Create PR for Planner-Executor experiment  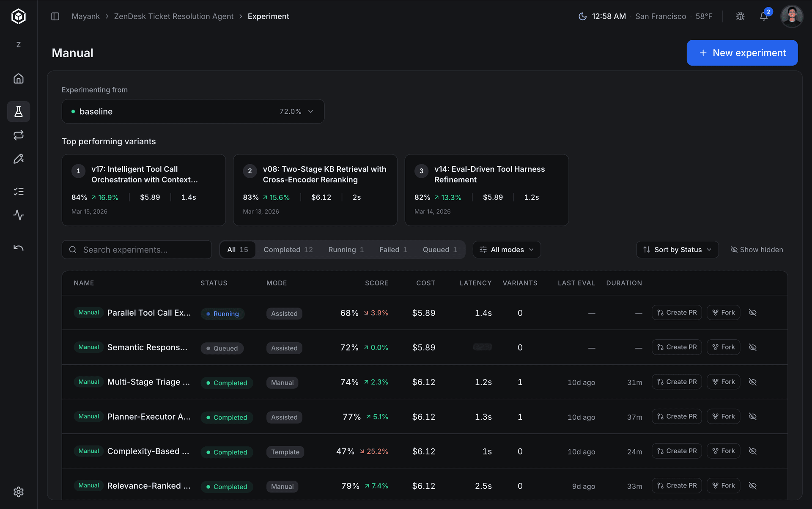677,417
